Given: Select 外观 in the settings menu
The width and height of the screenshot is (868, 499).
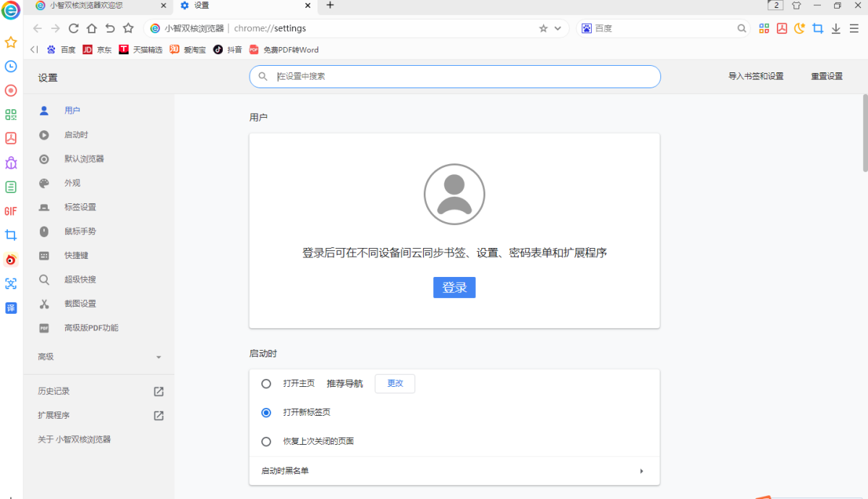Looking at the screenshot, I should point(72,182).
